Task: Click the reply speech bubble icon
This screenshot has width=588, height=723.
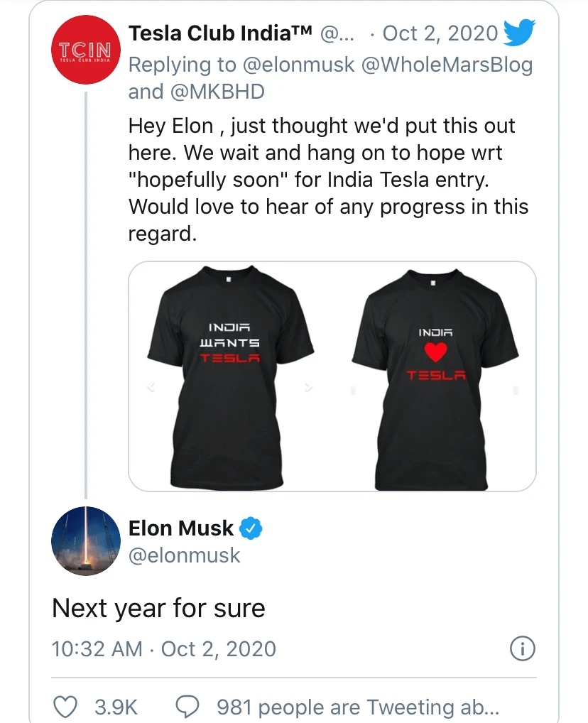Action: [x=186, y=707]
